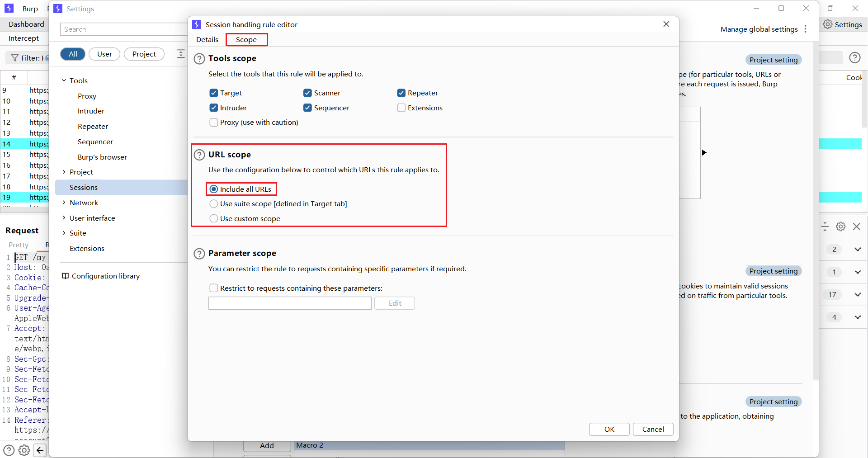Expand the inspector section showing 2

click(857, 249)
